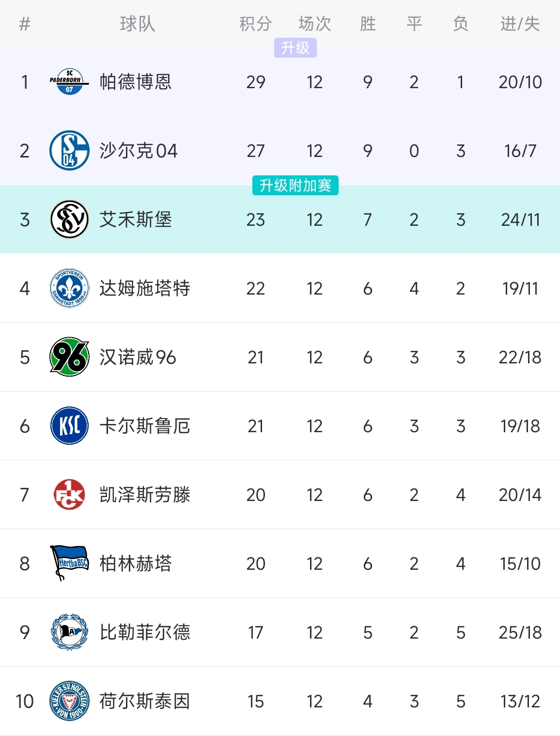Open team name 沙尔克04
560x736 pixels.
(139, 151)
